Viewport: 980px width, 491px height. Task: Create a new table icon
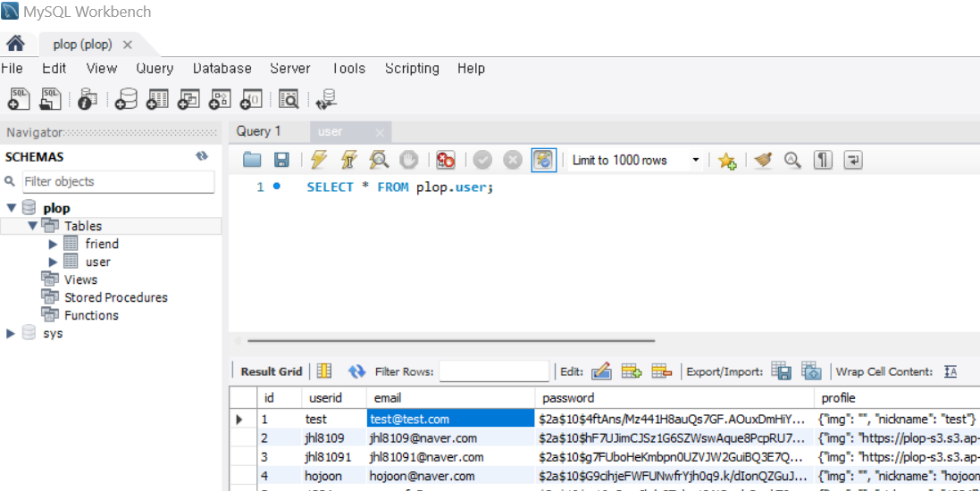[157, 99]
